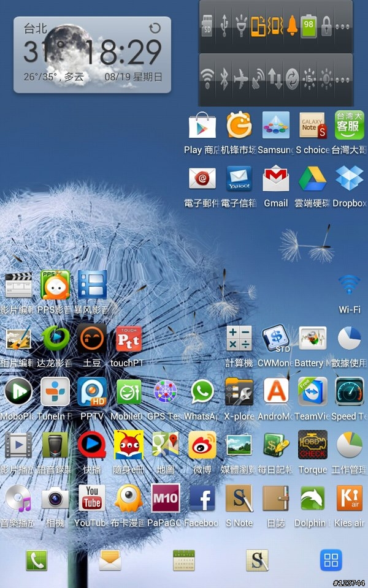Launch the PPTV HD app
The image size is (368, 588).
point(92,391)
